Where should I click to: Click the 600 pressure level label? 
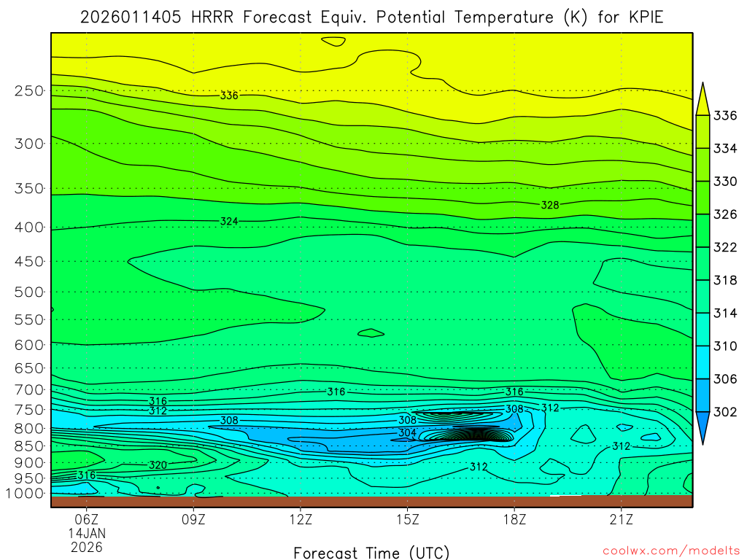(x=29, y=345)
